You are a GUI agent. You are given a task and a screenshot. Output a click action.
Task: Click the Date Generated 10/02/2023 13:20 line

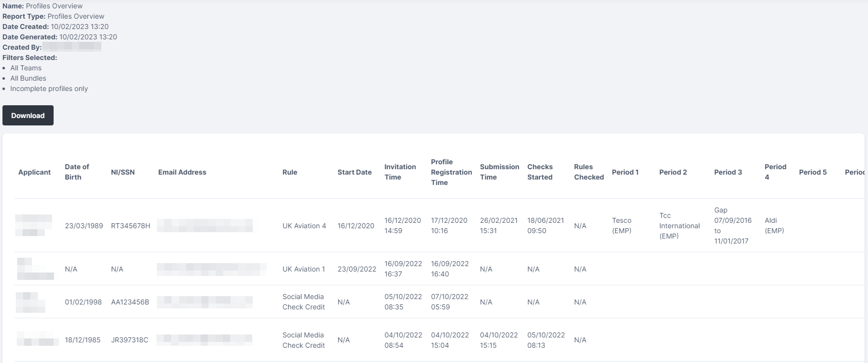point(60,37)
